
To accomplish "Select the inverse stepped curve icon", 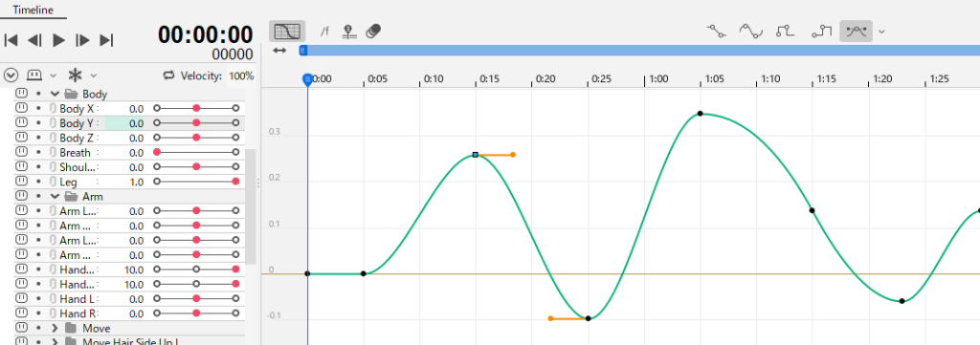I will pos(822,31).
